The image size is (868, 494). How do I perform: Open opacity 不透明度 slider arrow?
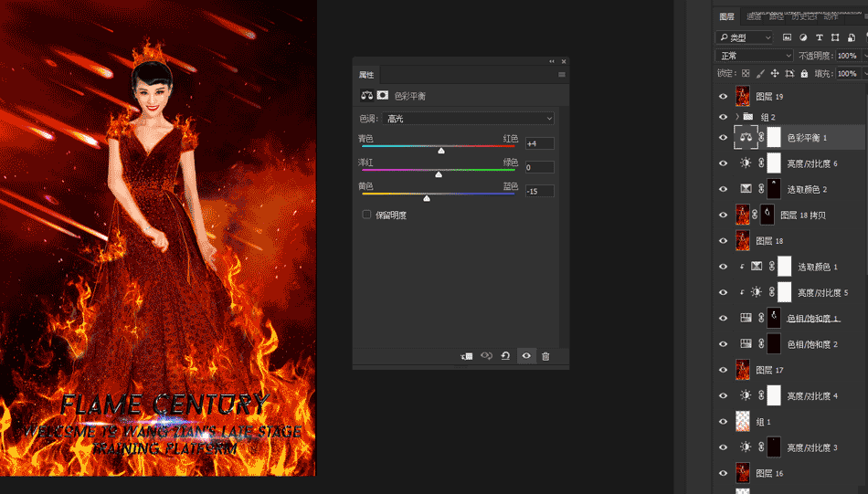[x=864, y=56]
